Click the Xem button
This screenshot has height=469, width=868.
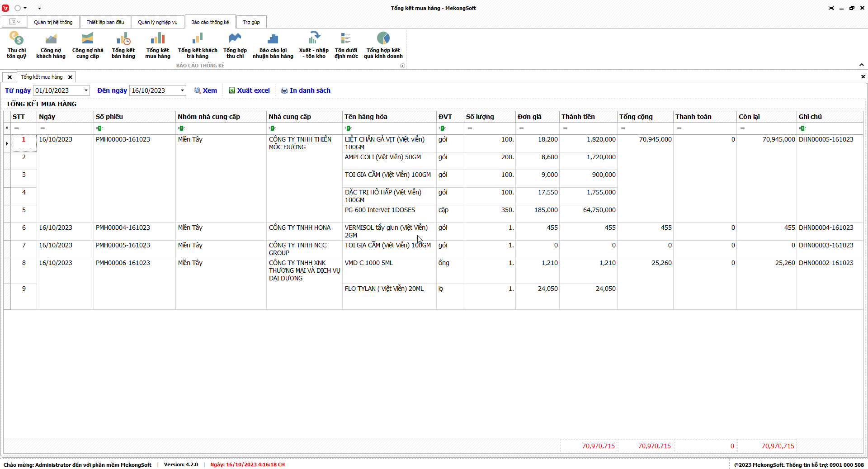(206, 90)
